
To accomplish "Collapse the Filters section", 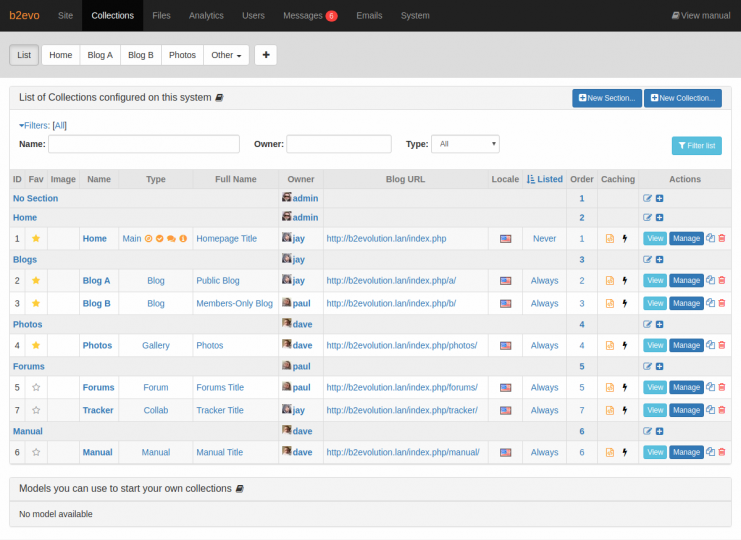I will coord(34,125).
